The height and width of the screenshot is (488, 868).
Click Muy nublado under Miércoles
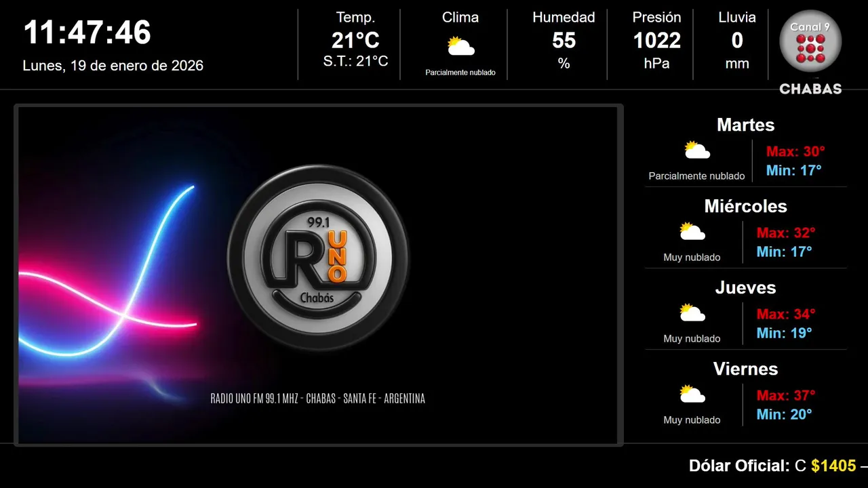pyautogui.click(x=692, y=258)
